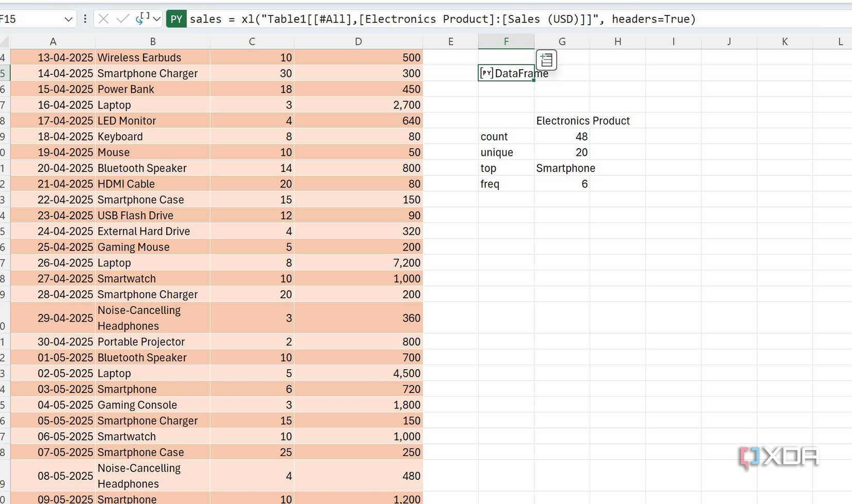
Task: Click the [PY] icon inside the DataFrame cell
Action: (x=486, y=73)
